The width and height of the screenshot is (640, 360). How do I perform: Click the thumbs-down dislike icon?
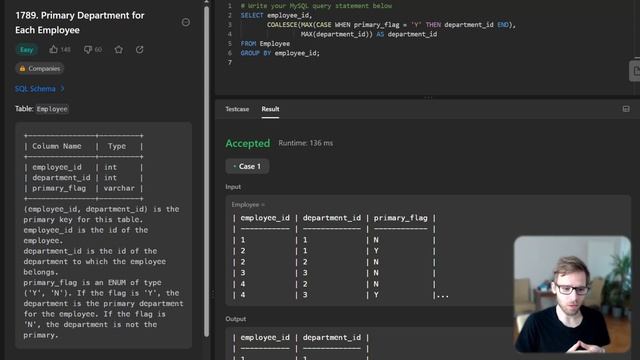[87, 49]
